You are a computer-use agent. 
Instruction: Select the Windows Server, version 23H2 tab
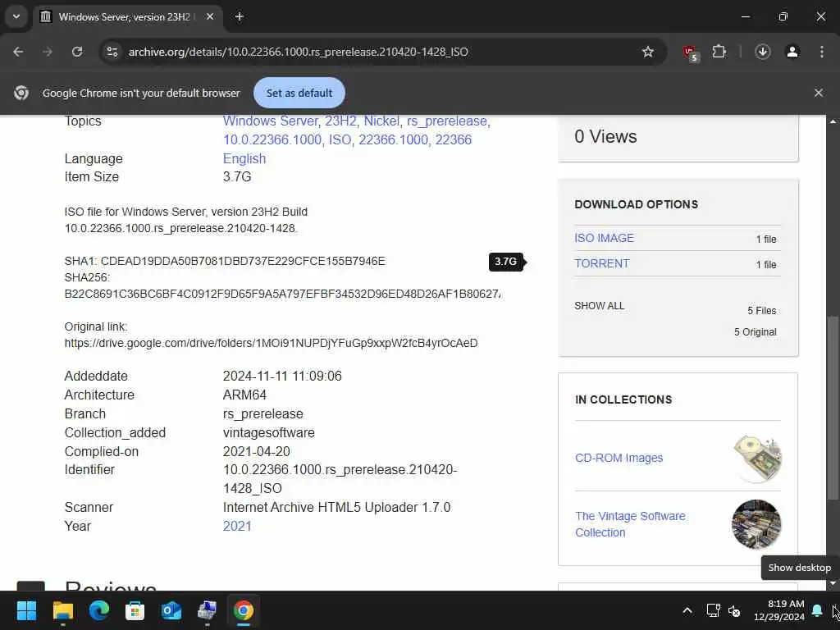pos(123,16)
